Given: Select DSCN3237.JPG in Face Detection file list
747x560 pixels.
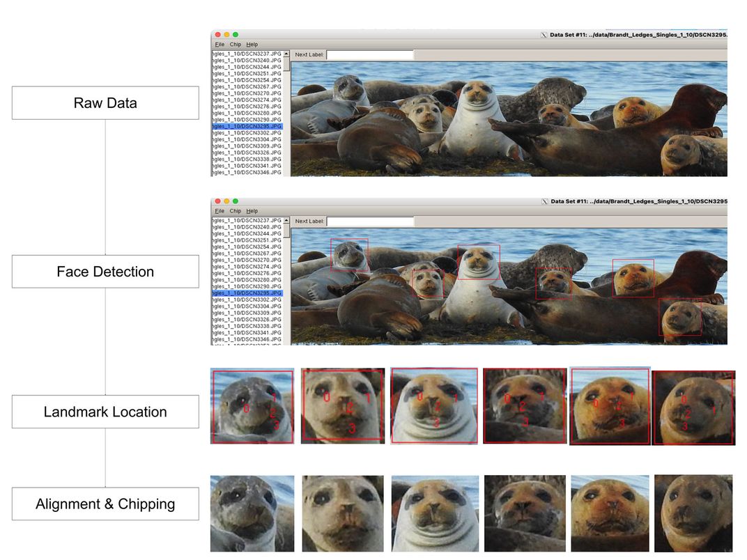Looking at the screenshot, I should point(247,221).
